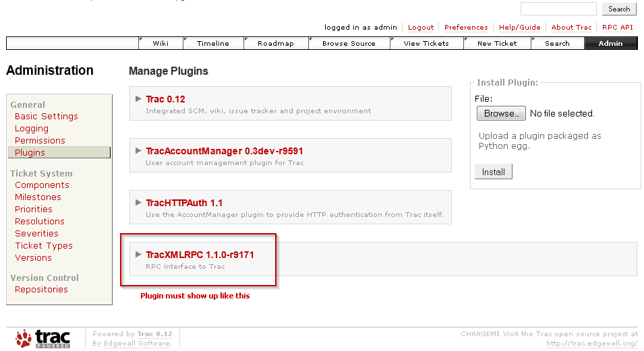This screenshot has width=644, height=351.
Task: Click the top Search button
Action: tap(619, 9)
